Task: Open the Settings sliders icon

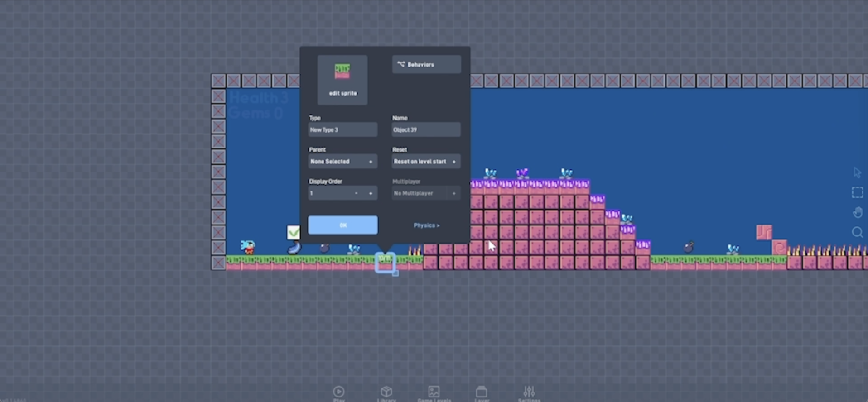Action: 529,392
